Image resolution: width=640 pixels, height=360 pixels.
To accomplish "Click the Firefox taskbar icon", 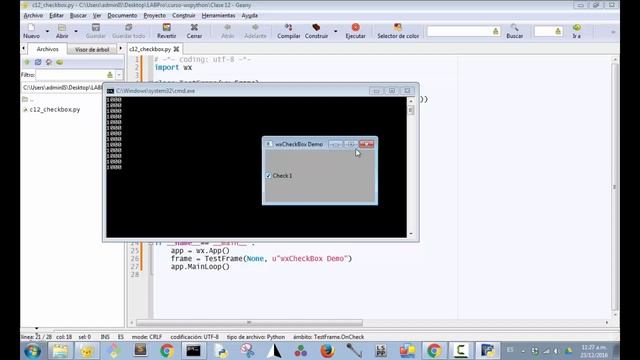I will pos(327,350).
